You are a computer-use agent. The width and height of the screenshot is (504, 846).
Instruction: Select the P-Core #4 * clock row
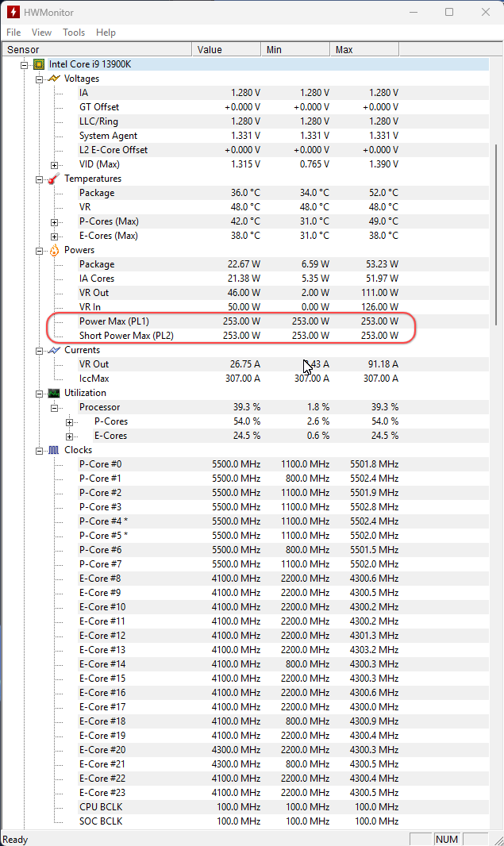click(x=283, y=521)
